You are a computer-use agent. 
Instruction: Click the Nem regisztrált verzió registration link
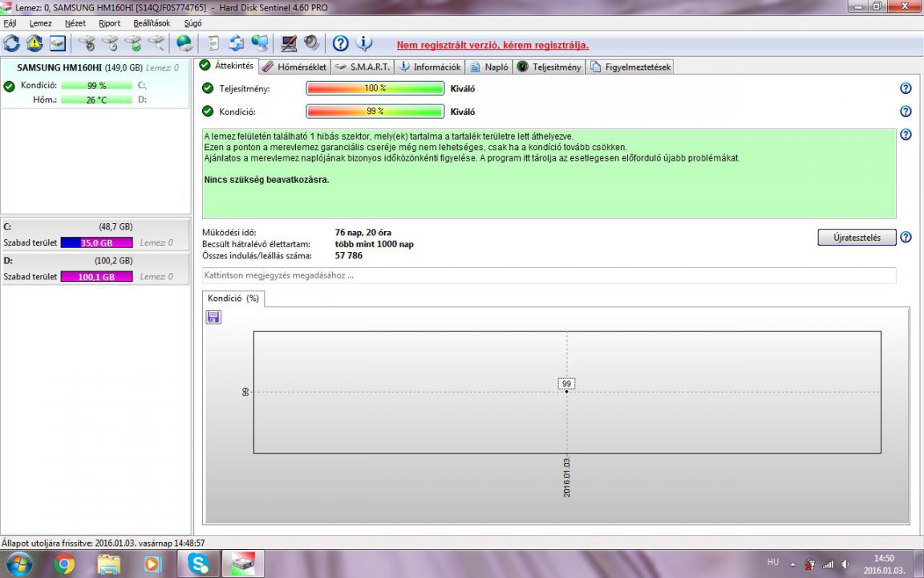click(x=492, y=46)
